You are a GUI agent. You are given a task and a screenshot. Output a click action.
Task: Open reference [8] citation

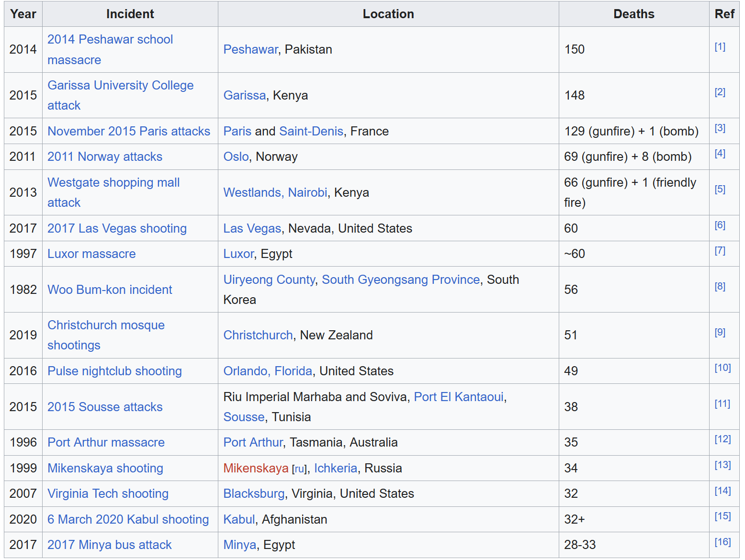click(720, 286)
